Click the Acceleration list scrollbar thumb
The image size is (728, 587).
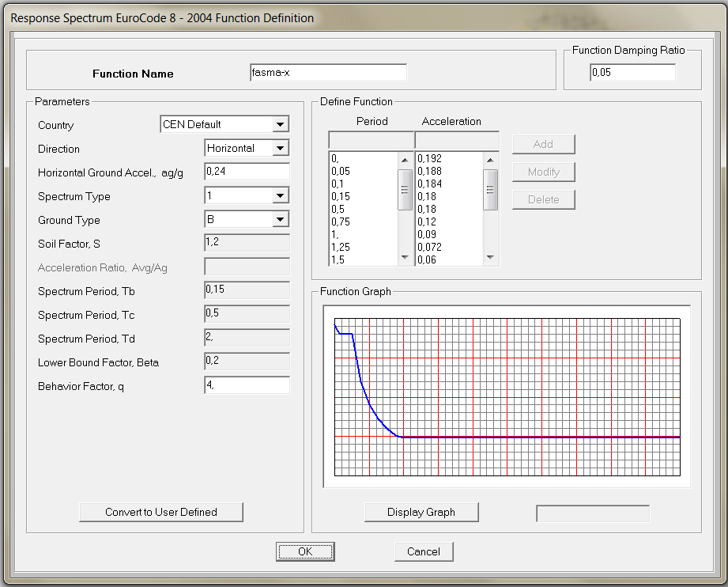tap(490, 190)
